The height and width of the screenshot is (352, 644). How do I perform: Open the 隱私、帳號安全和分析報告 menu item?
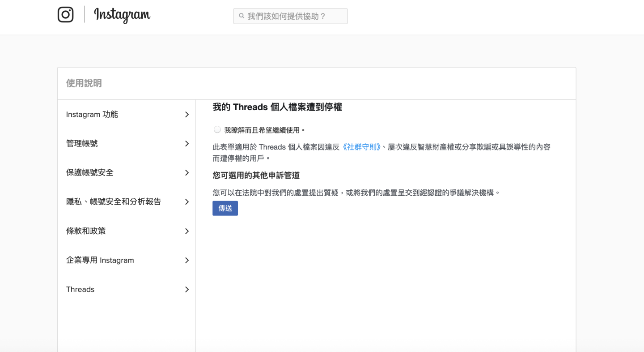(127, 202)
